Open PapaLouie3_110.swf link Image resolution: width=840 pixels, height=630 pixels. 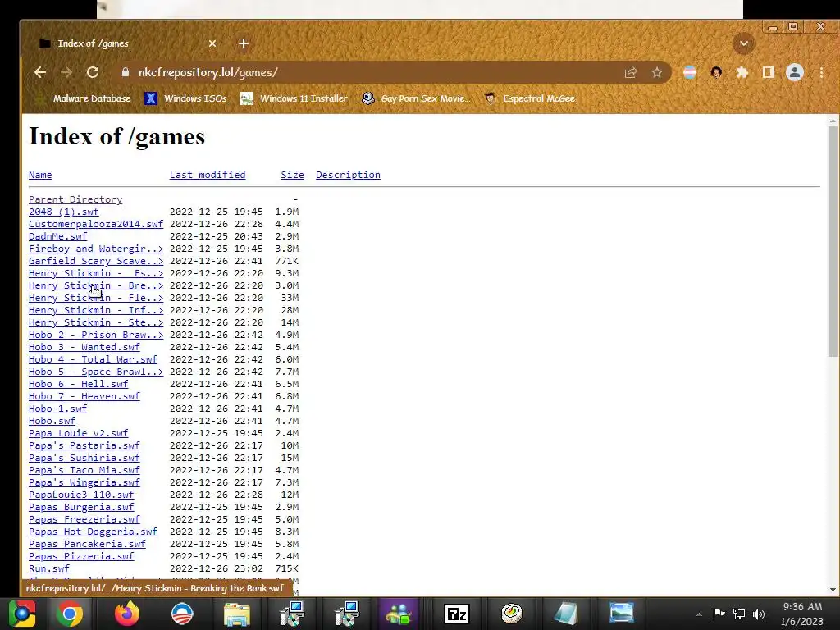point(81,495)
